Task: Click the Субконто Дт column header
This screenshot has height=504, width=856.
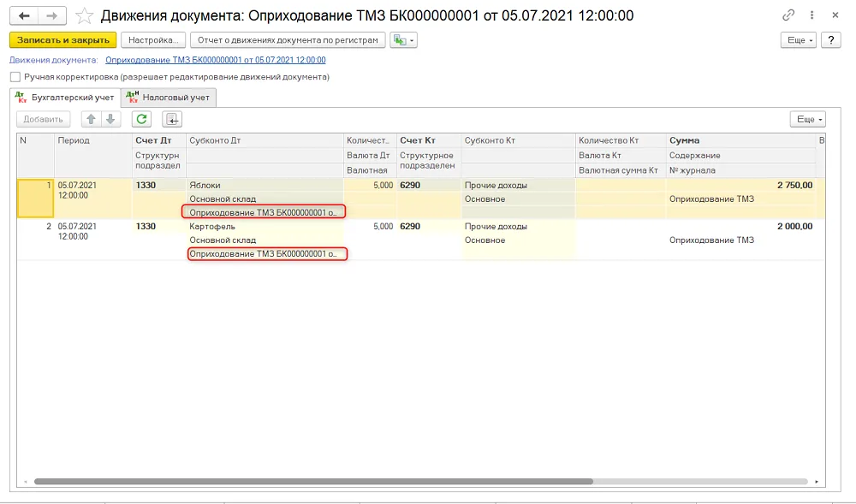Action: coord(265,140)
